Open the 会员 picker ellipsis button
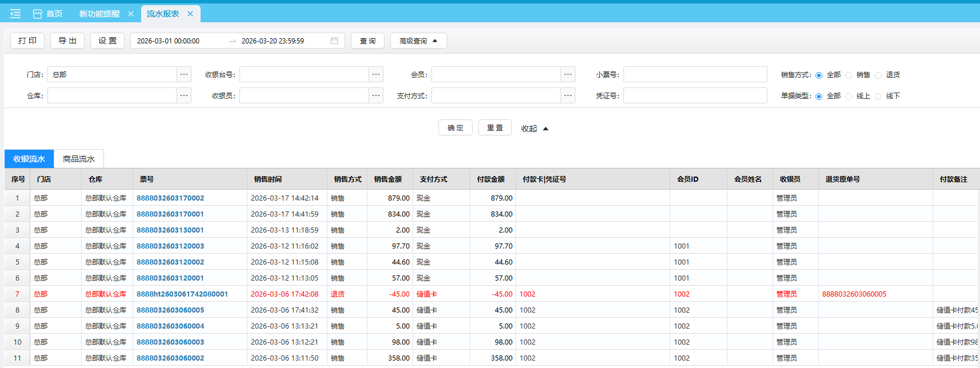980x368 pixels. [x=568, y=74]
